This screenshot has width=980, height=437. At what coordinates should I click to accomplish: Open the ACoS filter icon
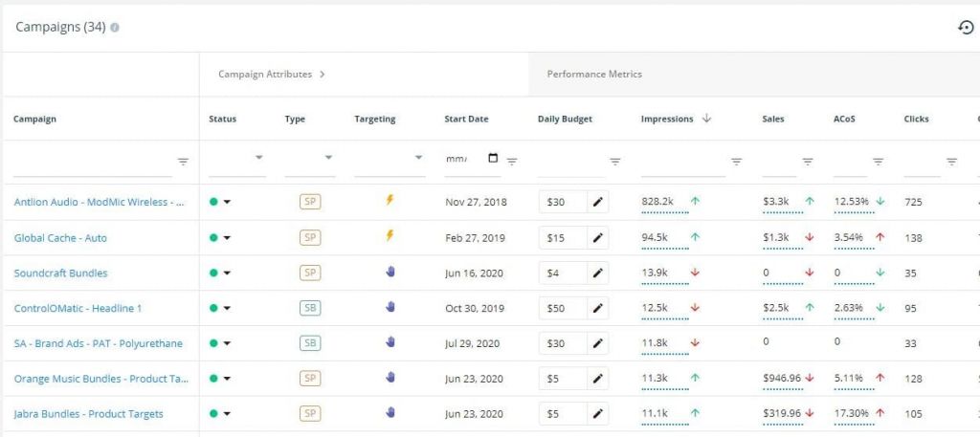click(879, 162)
